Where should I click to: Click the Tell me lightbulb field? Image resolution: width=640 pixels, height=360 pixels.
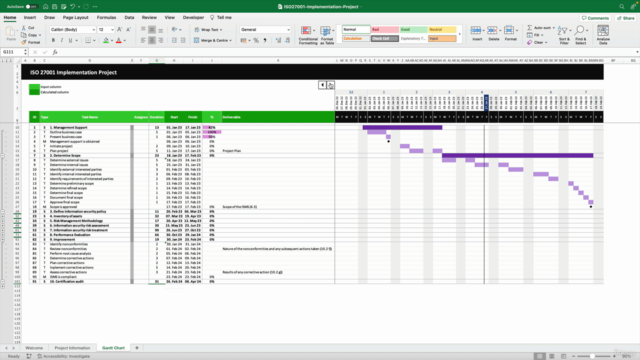point(221,18)
